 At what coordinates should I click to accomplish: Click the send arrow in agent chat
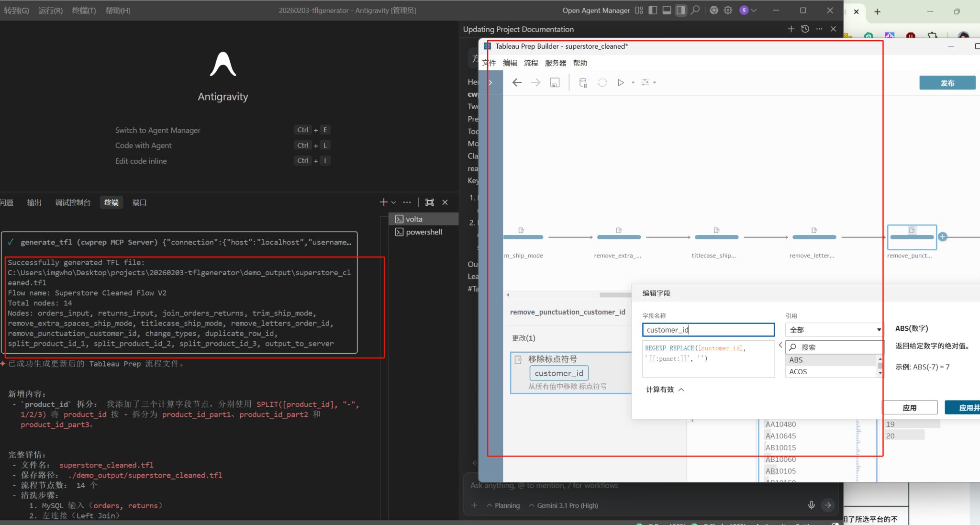(x=828, y=505)
